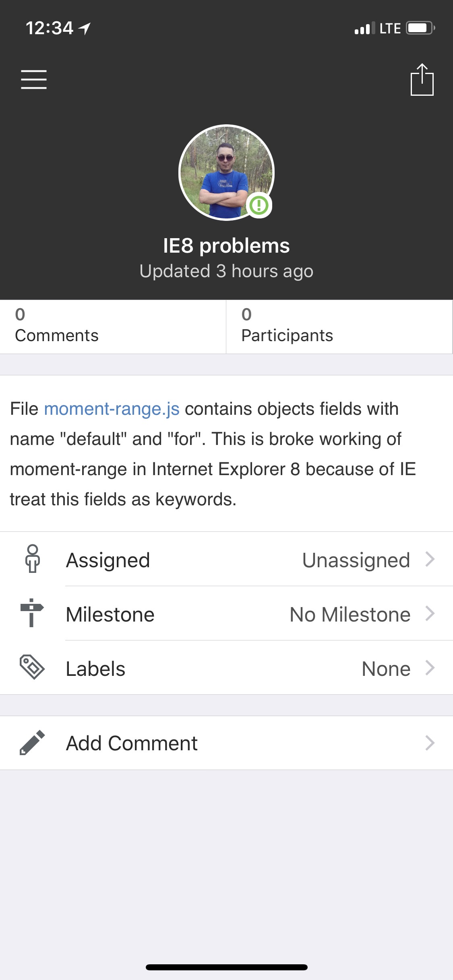The width and height of the screenshot is (453, 980).
Task: Tap the Assigned person icon
Action: 32,559
